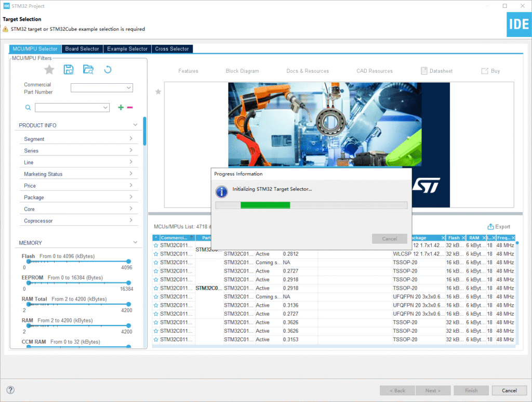Click the grey star beside the banner image
Viewport: 532px width, 402px height.
tap(158, 92)
